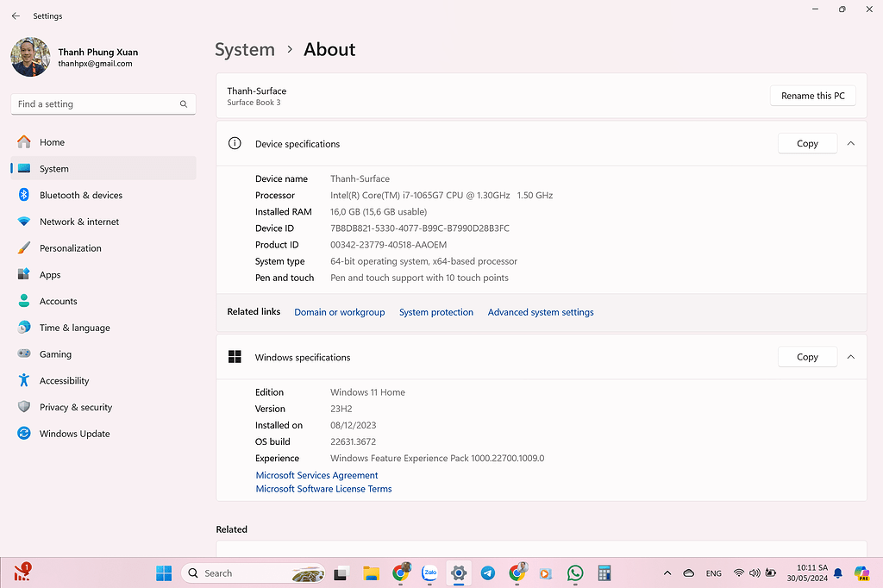Image resolution: width=883 pixels, height=588 pixels.
Task: Click the processor value Intel Core i7-1065G7
Action: point(441,196)
